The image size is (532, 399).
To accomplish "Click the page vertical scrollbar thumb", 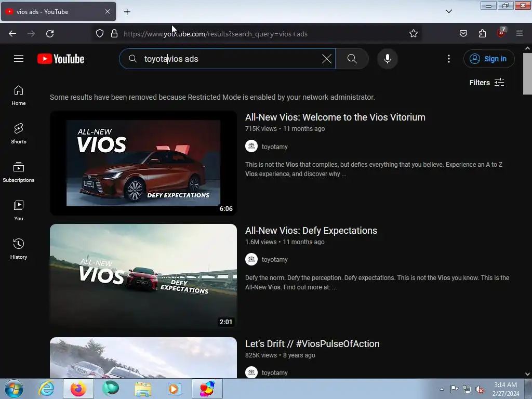I will pyautogui.click(x=527, y=73).
